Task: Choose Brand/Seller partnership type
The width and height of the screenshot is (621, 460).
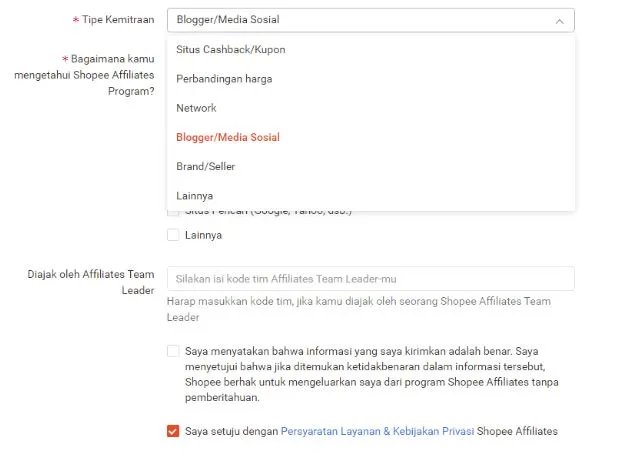Action: (x=370, y=166)
